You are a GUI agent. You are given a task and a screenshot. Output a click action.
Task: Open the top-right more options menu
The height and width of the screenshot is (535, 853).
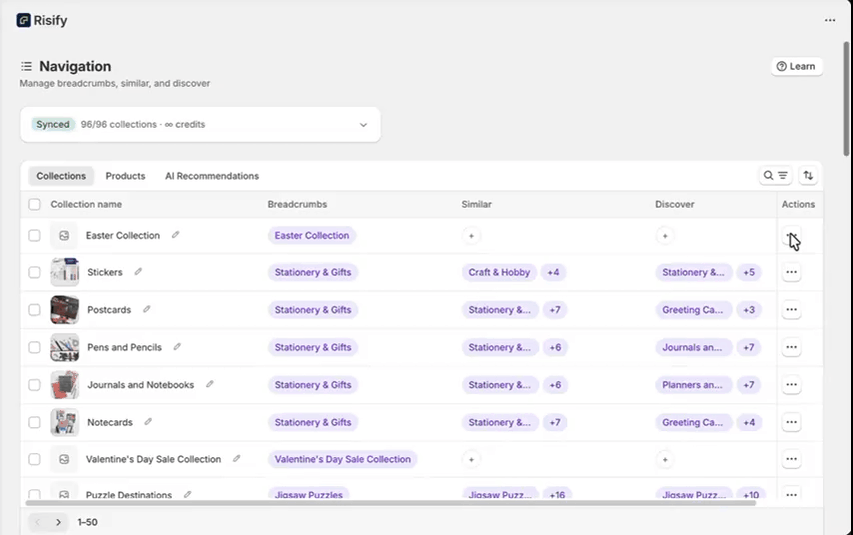pyautogui.click(x=829, y=20)
